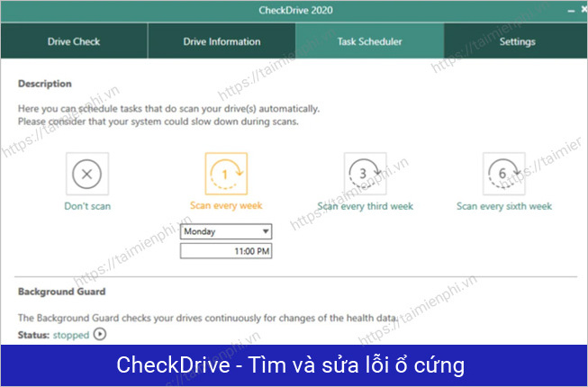The width and height of the screenshot is (588, 387).
Task: Click the Don't scan label
Action: pyautogui.click(x=87, y=206)
